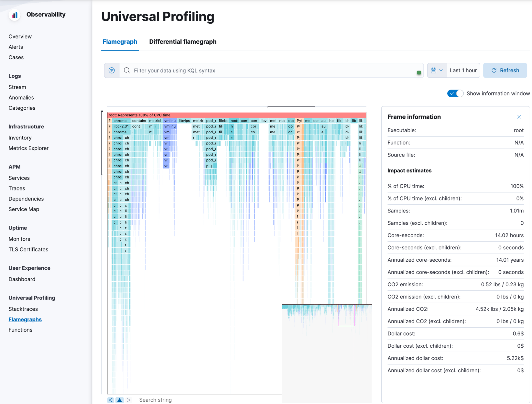
Task: Open Alerts in the sidebar
Action: click(16, 47)
